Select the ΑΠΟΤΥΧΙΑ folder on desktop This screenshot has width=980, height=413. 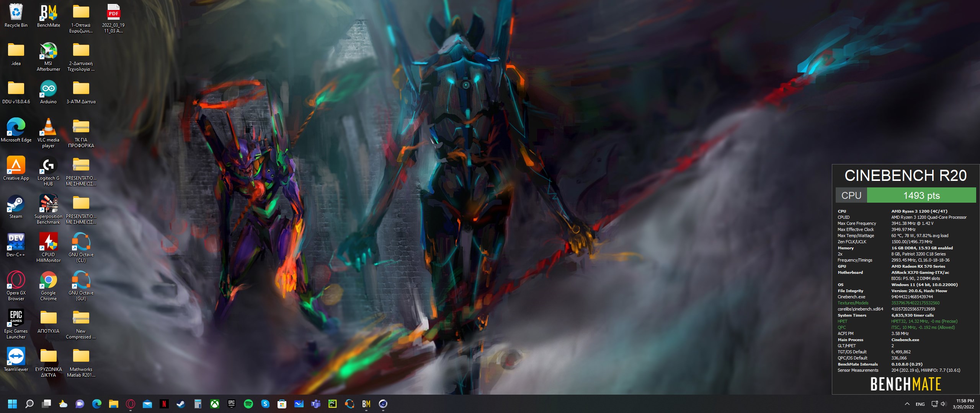coord(49,321)
